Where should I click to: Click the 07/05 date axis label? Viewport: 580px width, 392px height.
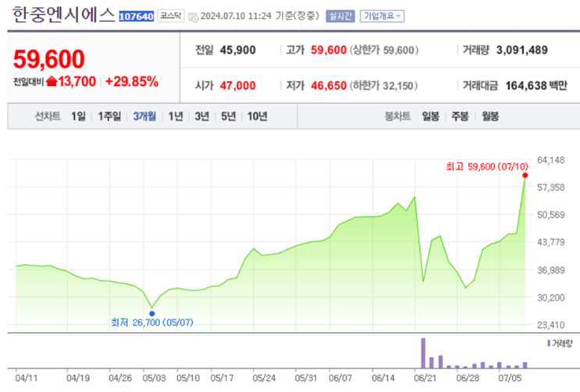click(510, 378)
